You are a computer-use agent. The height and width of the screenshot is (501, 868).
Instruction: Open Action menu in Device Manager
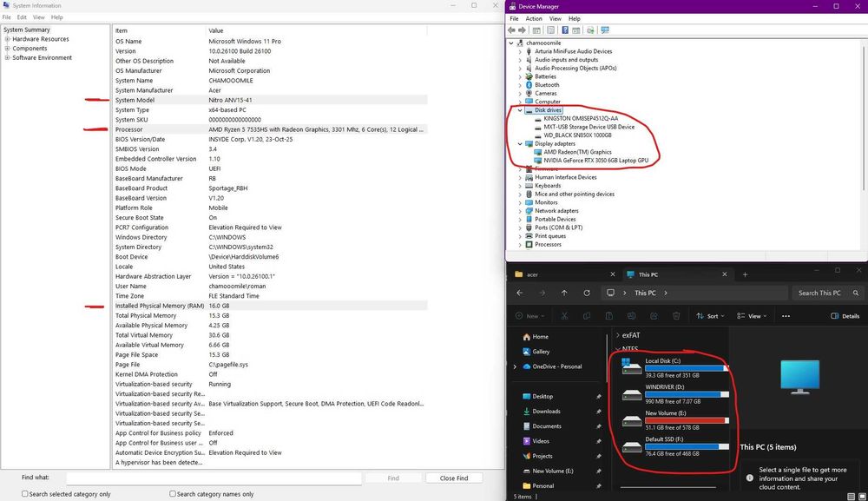[x=534, y=19]
